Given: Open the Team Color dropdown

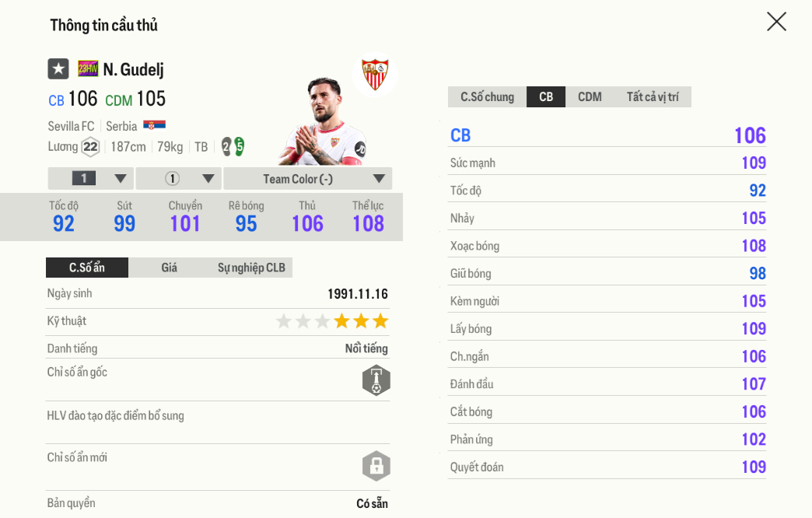Looking at the screenshot, I should click(x=308, y=179).
